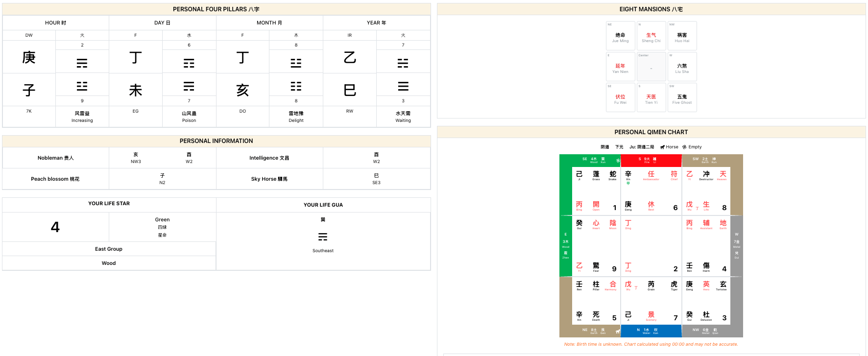Click the Yan Nien east mansion tile
Screen dimensions: 868x356
tap(621, 67)
